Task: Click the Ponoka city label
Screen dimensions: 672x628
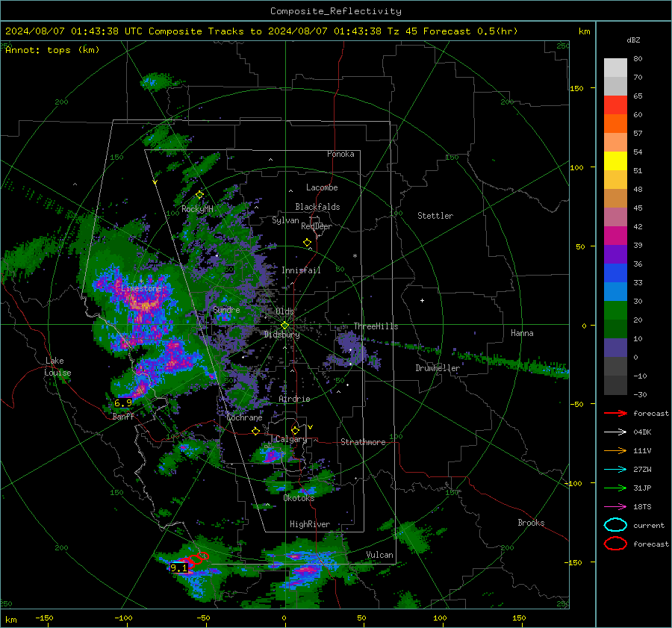Action: [340, 154]
